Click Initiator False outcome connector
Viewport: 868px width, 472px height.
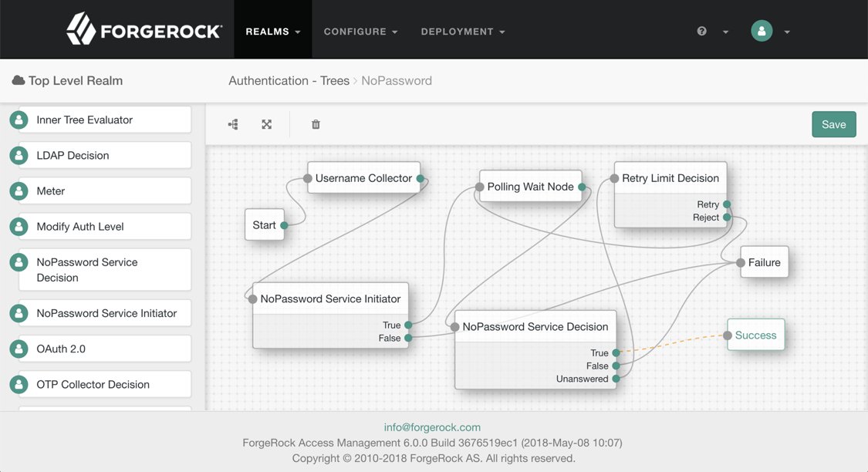(408, 338)
